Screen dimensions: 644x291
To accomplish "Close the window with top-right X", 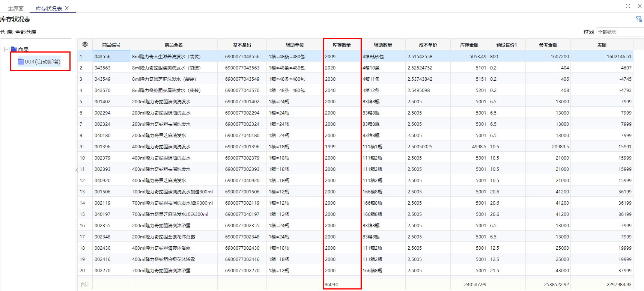I will coord(639,6).
